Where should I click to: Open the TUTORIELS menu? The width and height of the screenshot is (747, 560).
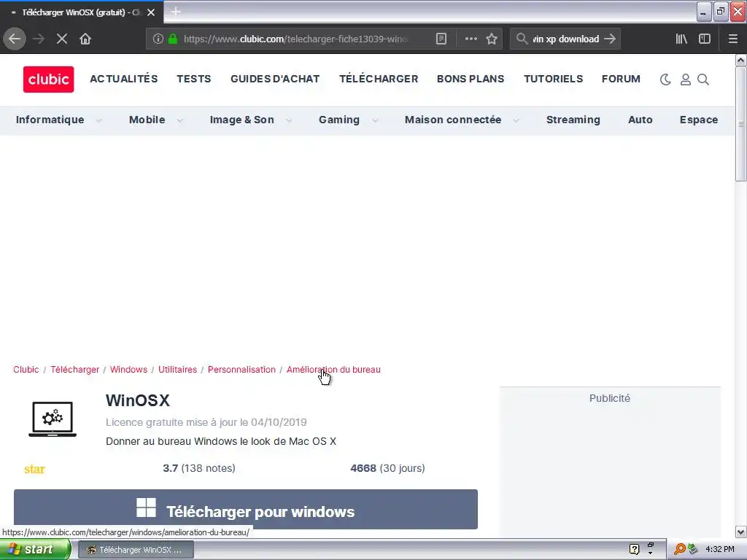click(x=554, y=79)
